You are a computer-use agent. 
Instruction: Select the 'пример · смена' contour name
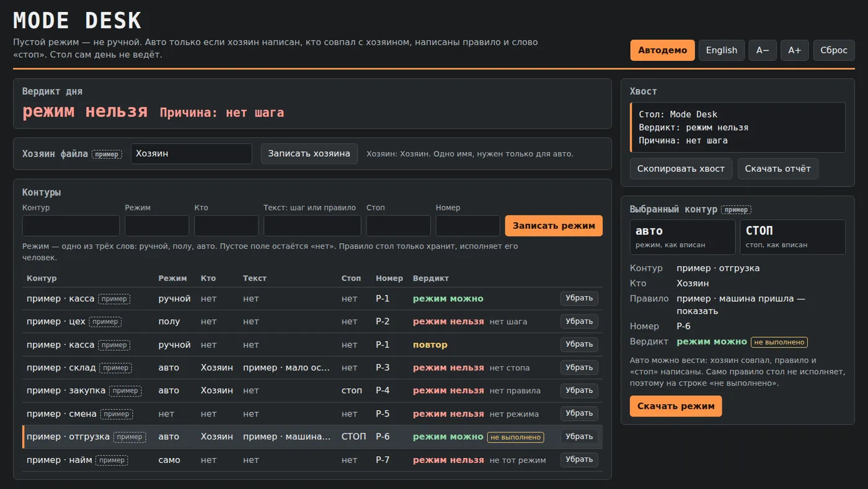61,413
